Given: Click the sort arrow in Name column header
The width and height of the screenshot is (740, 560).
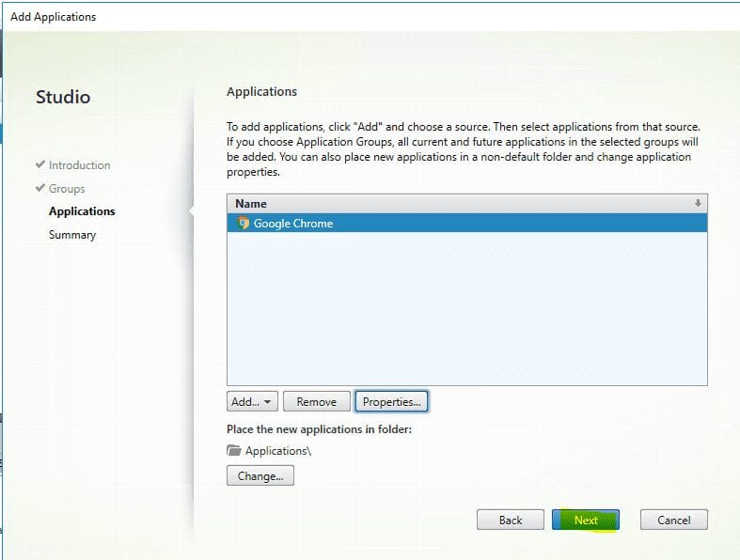Looking at the screenshot, I should [698, 203].
